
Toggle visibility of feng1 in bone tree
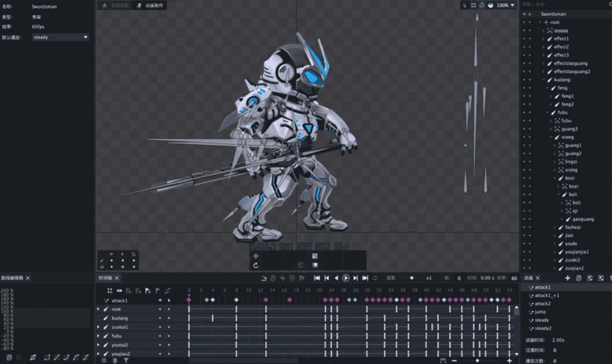pyautogui.click(x=524, y=96)
